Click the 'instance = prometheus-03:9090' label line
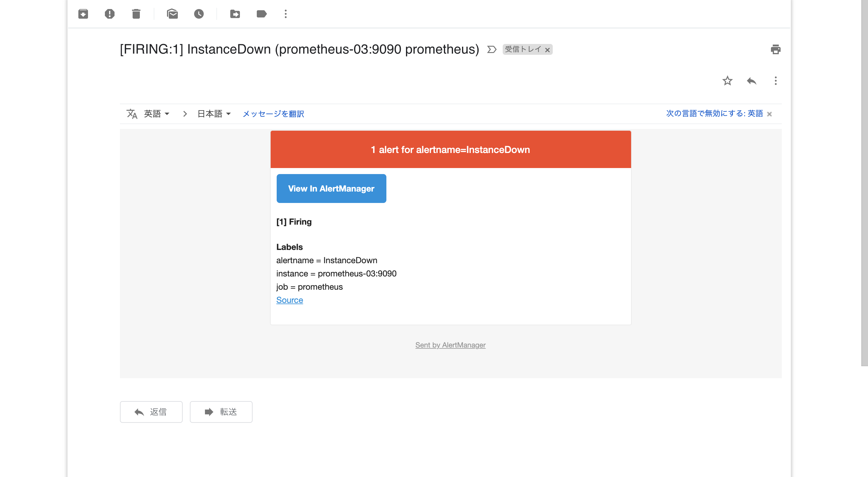This screenshot has height=477, width=868. point(336,273)
